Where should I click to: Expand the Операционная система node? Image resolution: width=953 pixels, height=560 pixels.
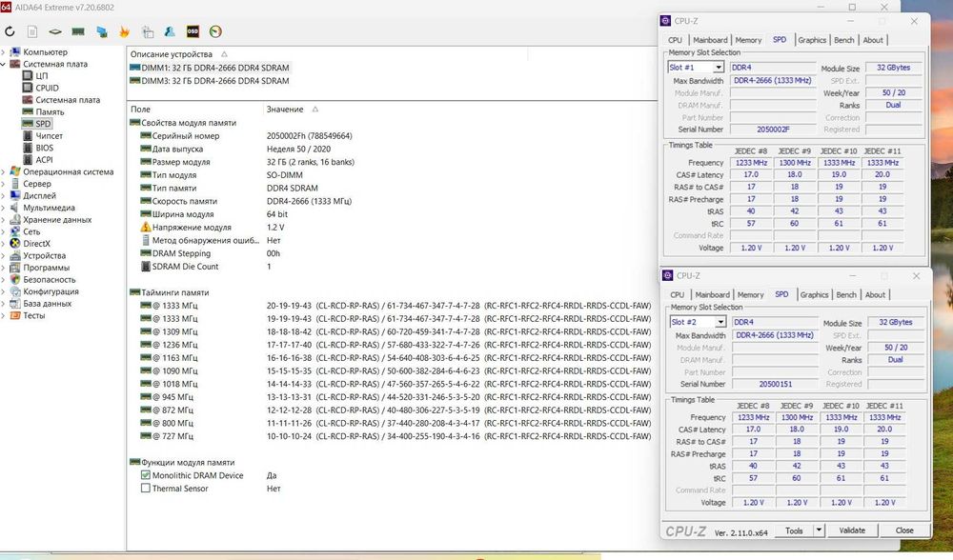click(3, 171)
